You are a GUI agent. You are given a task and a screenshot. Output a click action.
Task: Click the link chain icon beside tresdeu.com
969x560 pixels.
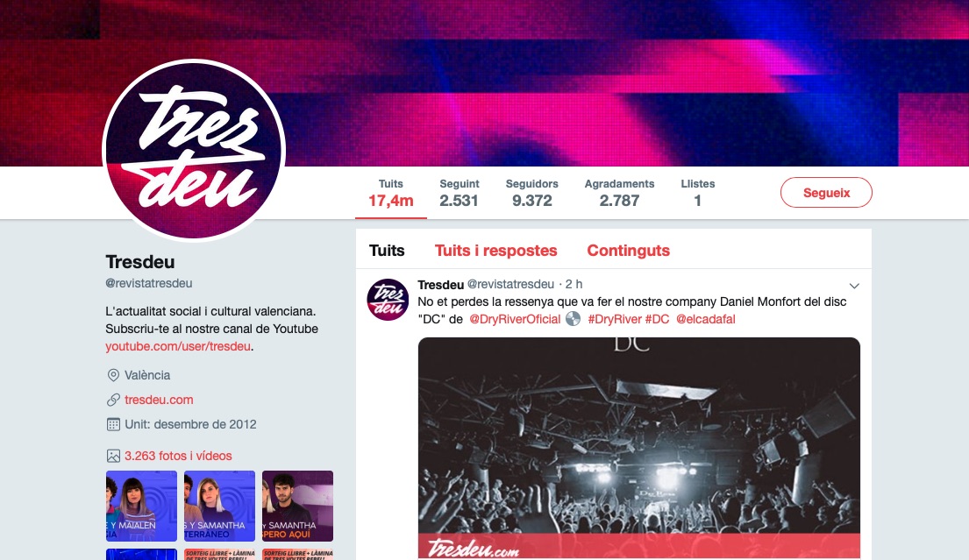113,401
